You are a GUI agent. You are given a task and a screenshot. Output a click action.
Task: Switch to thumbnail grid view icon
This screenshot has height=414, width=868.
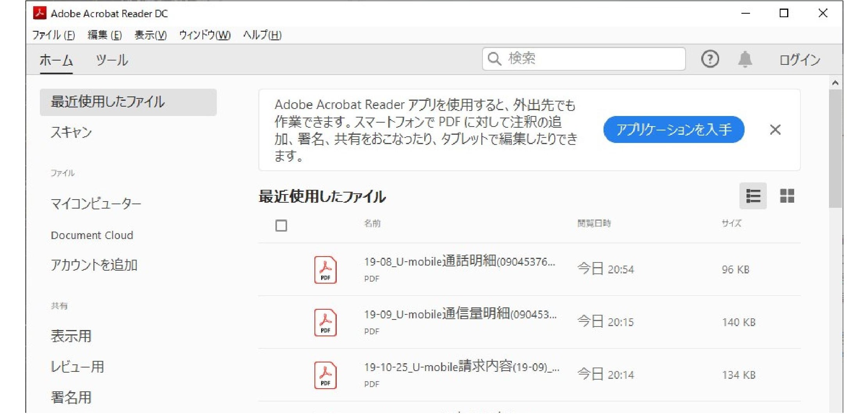[x=787, y=196]
